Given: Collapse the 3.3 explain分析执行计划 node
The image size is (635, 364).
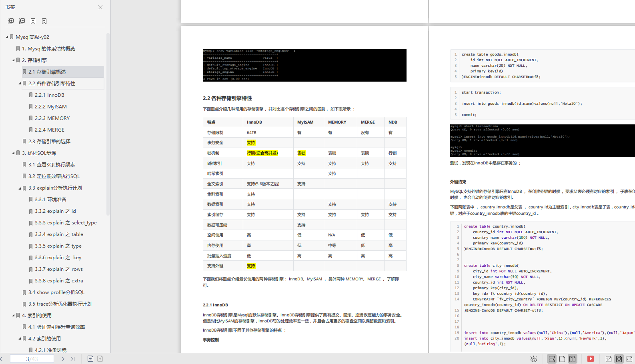Looking at the screenshot, I should tap(20, 188).
